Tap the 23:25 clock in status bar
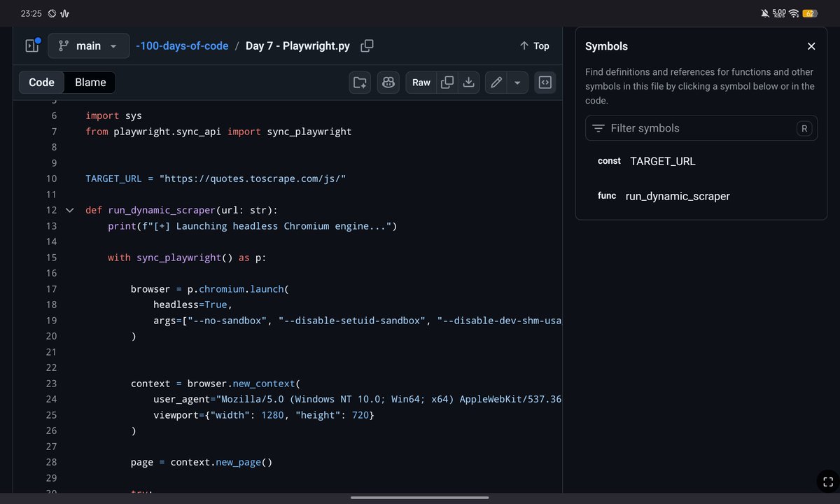The height and width of the screenshot is (504, 840). pos(31,13)
